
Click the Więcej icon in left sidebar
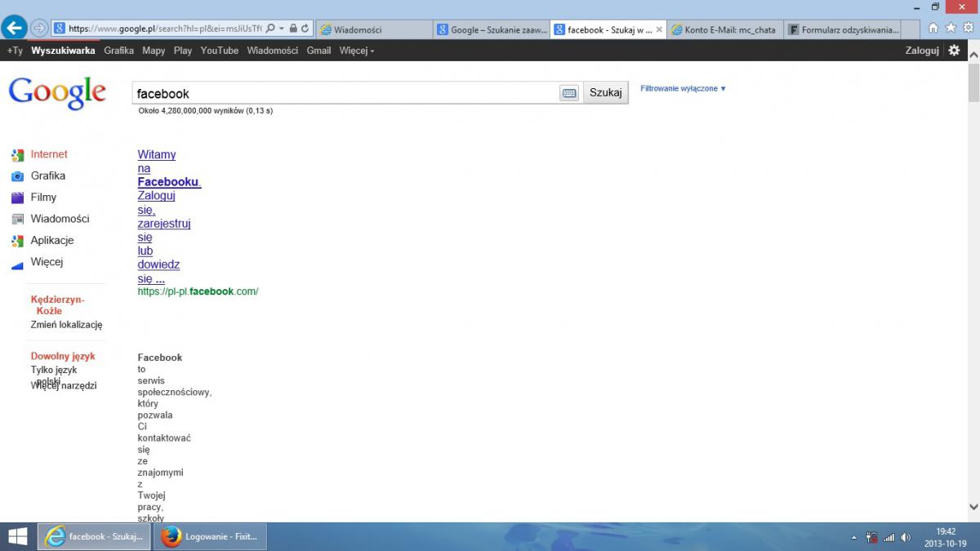17,264
